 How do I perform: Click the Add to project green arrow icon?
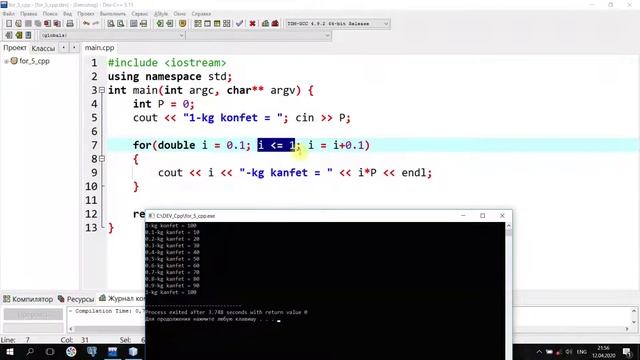tap(160, 24)
